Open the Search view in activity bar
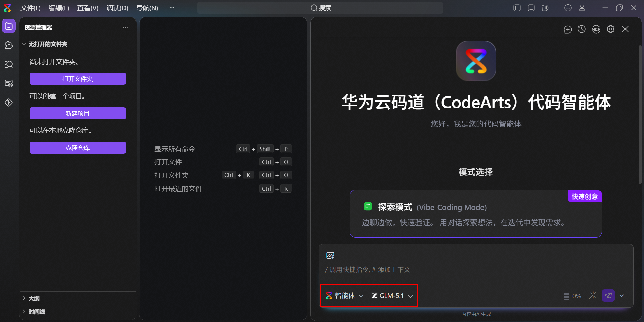Screen dimensions: 644x322 click(9, 64)
